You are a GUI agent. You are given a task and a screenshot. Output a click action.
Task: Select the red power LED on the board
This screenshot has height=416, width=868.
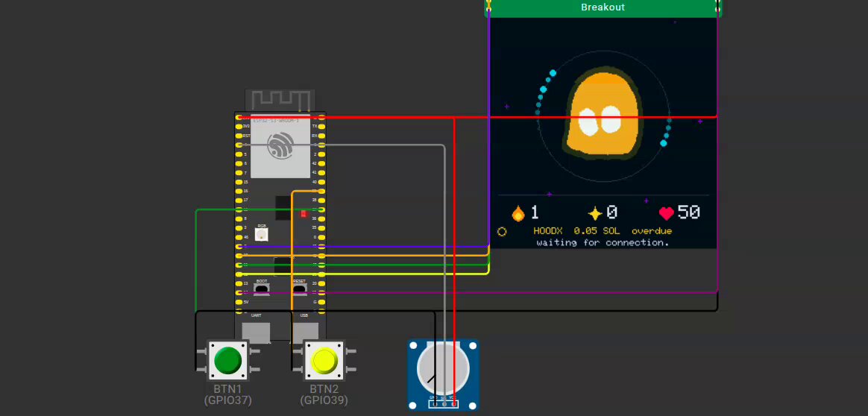pos(304,213)
